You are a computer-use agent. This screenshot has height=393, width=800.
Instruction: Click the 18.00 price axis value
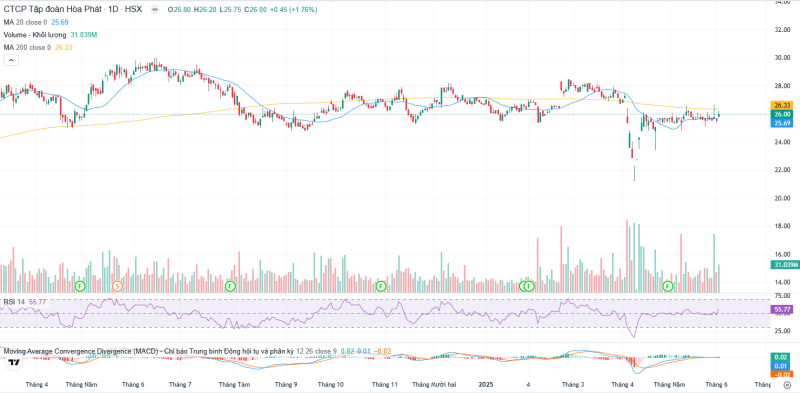coord(782,226)
